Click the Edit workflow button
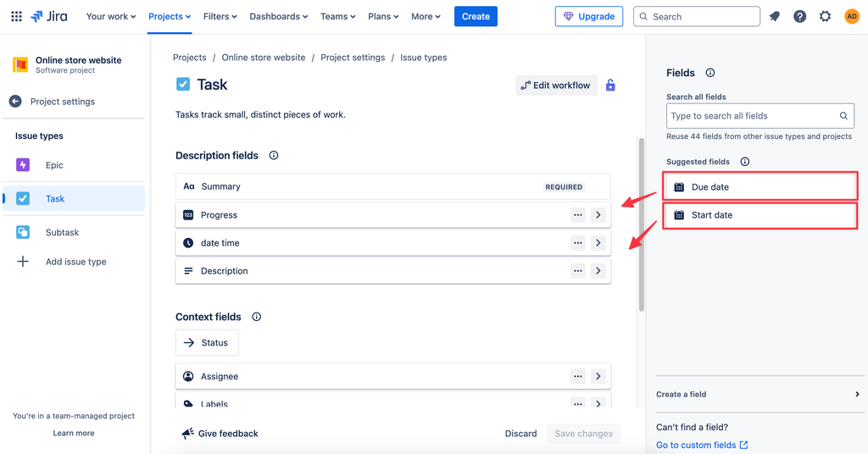Screen dimensions: 868x454 pyautogui.click(x=556, y=86)
